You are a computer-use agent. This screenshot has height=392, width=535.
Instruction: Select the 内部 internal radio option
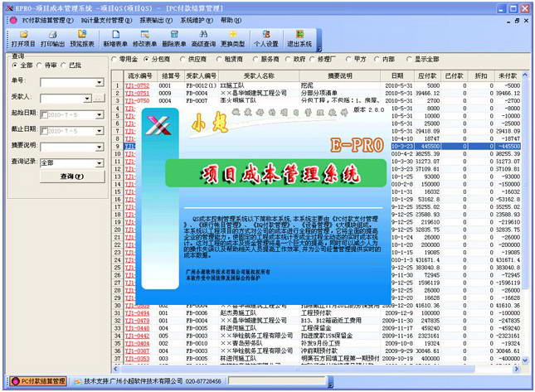click(377, 59)
